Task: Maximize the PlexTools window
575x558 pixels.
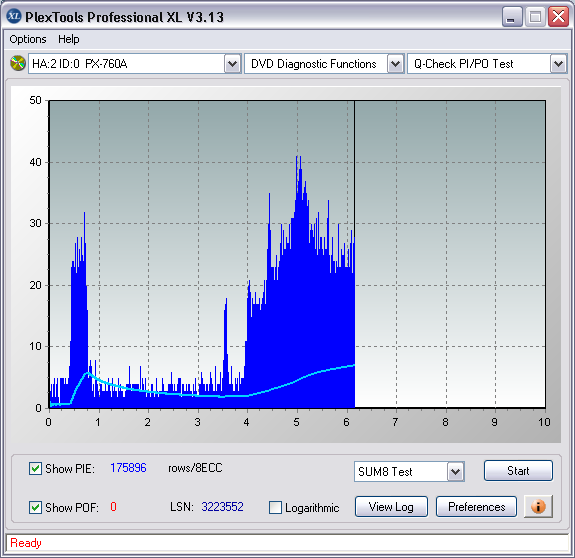Action: coord(535,17)
